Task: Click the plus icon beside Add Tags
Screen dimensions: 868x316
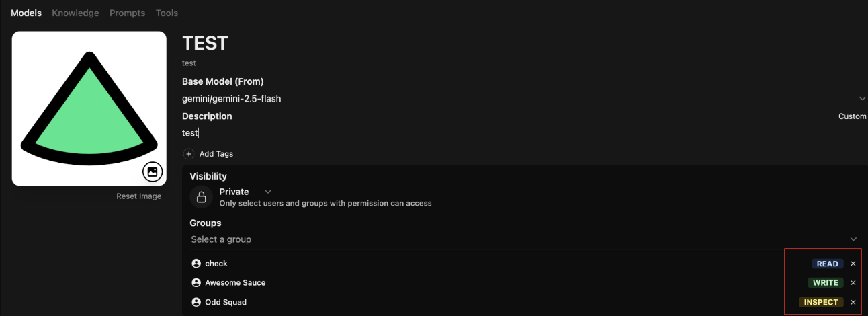Action: click(189, 154)
